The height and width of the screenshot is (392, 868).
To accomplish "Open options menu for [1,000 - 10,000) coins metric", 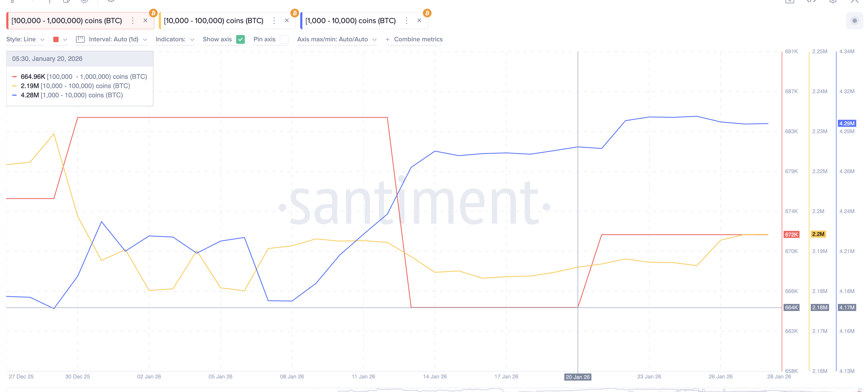I will click(x=406, y=21).
